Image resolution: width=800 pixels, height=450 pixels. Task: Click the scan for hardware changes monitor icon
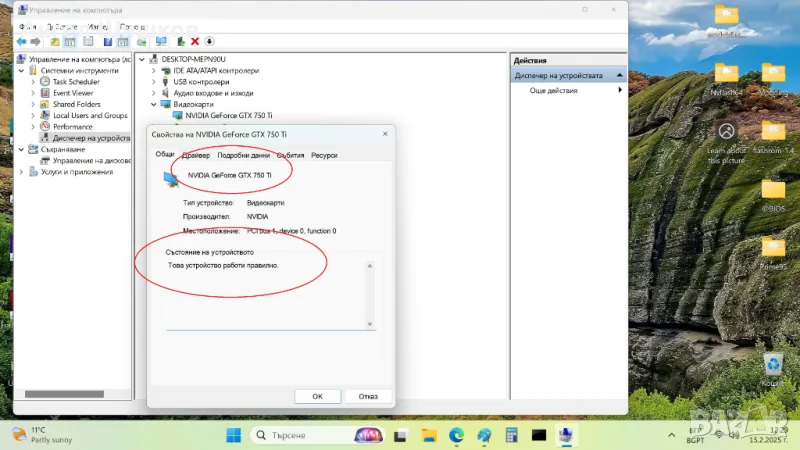click(161, 42)
